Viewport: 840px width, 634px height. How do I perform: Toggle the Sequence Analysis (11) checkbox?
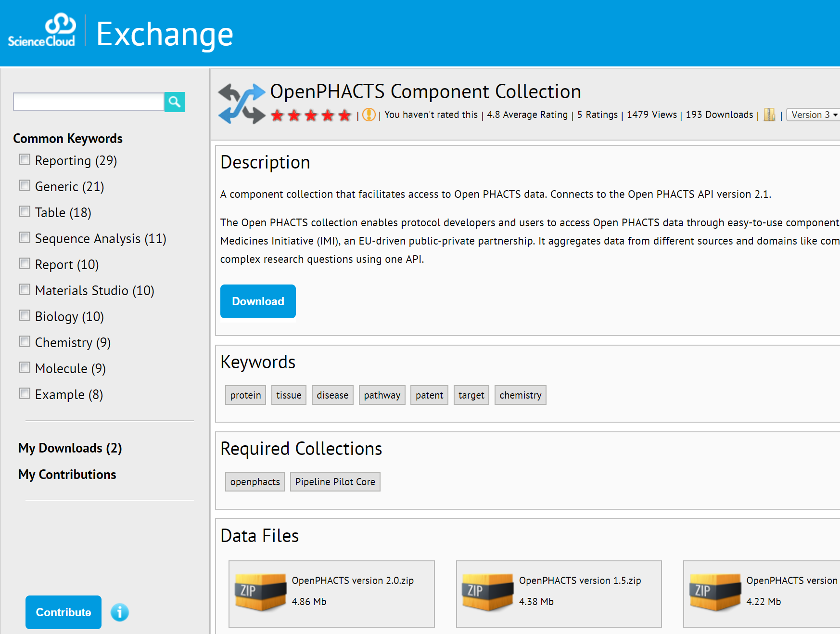coord(25,237)
